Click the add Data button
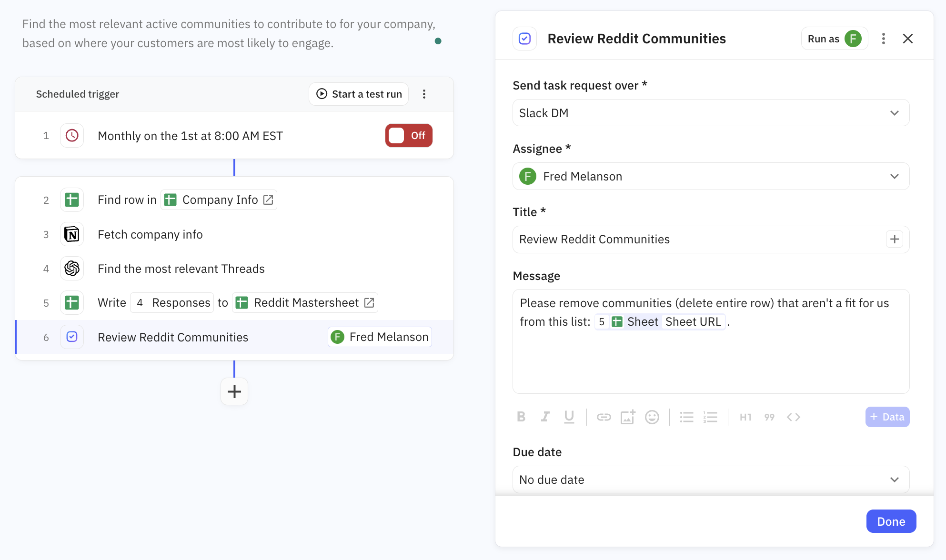Viewport: 946px width, 560px height. tap(887, 417)
